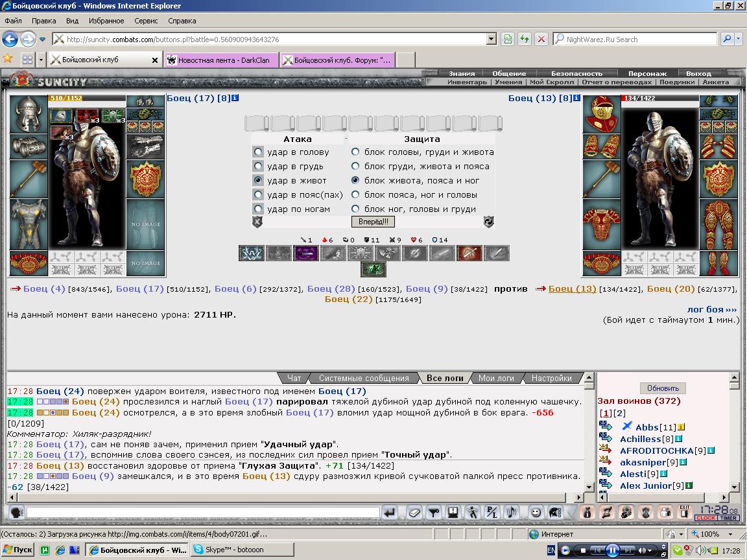
Task: Switch to the Чат tab
Action: [294, 378]
